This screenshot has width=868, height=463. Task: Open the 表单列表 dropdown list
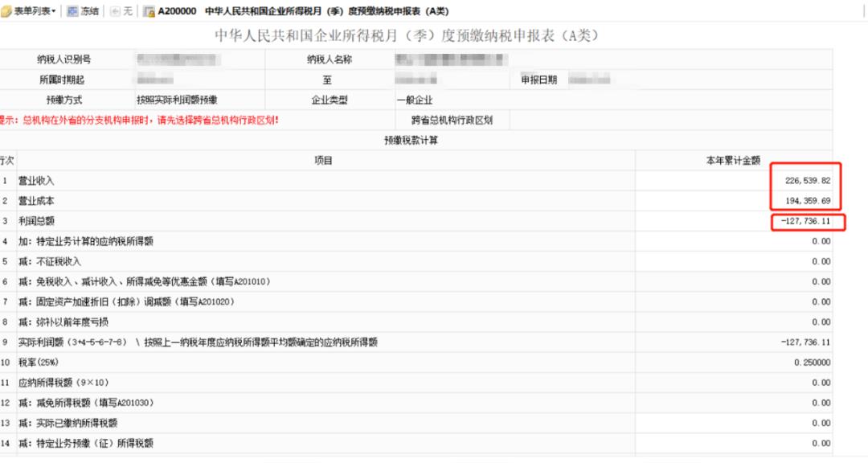point(34,11)
